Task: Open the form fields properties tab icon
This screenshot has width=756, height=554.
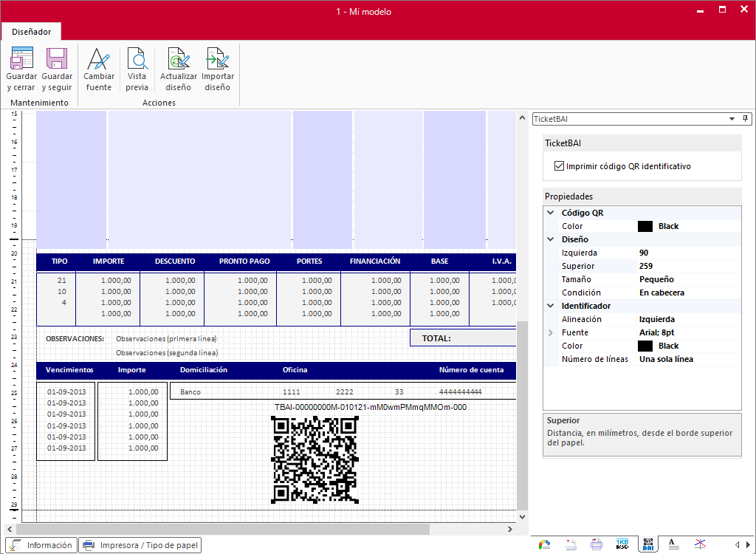Action: coord(597,545)
